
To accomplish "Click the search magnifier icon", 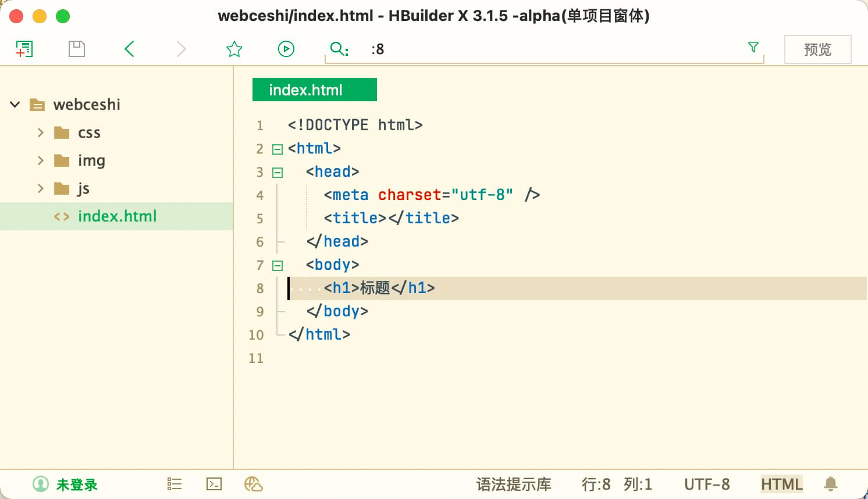I will coord(339,49).
